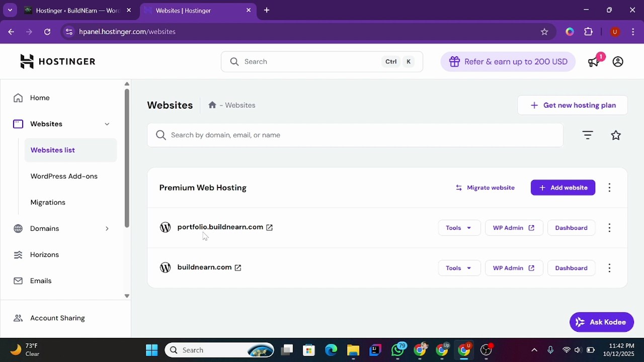Screen dimensions: 644x362
Task: Open OBS Studio from the taskbar
Action: (x=486, y=350)
